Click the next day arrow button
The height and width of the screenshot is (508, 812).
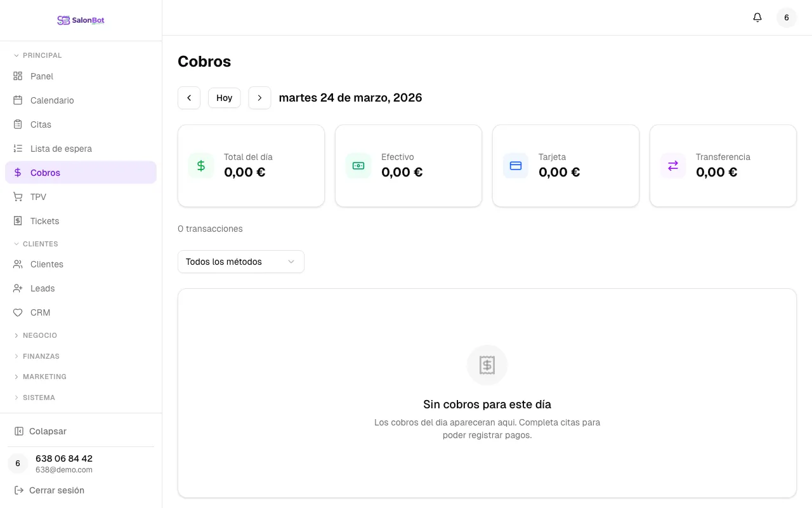pos(259,98)
